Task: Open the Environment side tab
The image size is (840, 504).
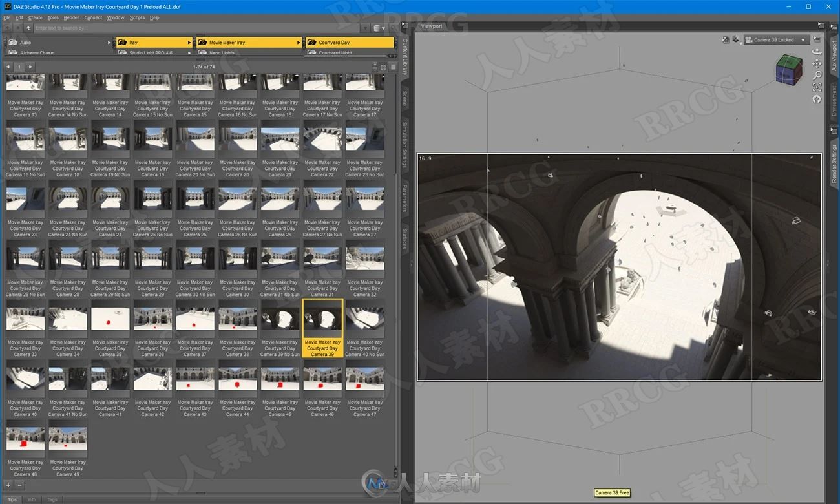Action: (834, 102)
